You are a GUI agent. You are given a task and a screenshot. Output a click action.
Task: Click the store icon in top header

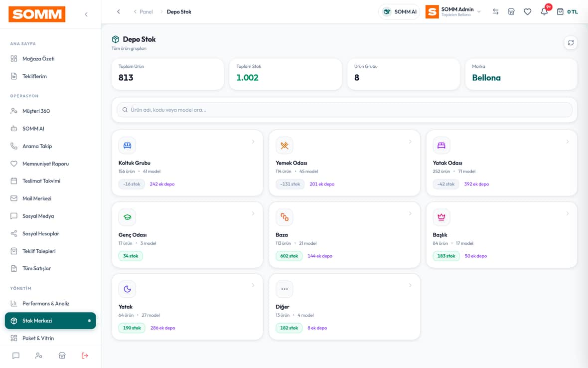click(x=511, y=11)
